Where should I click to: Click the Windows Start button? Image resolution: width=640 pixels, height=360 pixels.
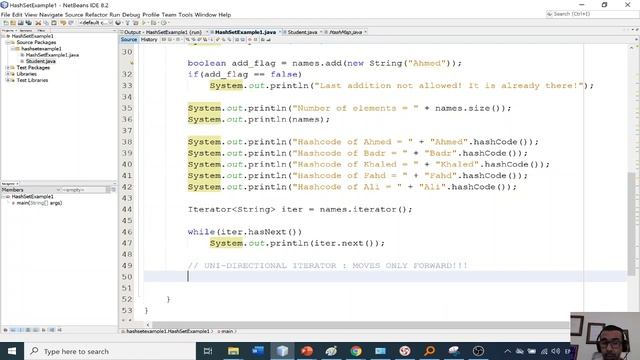pos(12,351)
